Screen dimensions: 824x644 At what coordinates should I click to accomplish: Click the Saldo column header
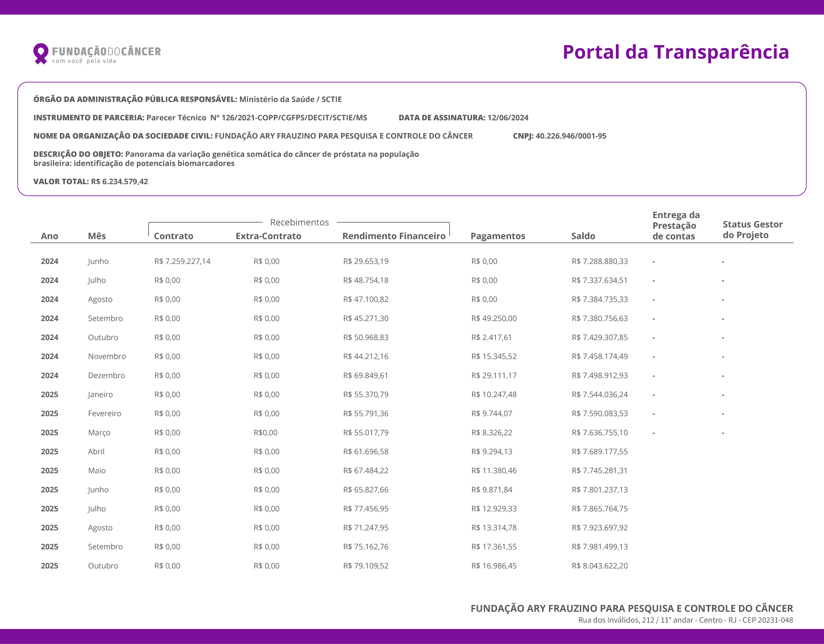click(x=583, y=236)
